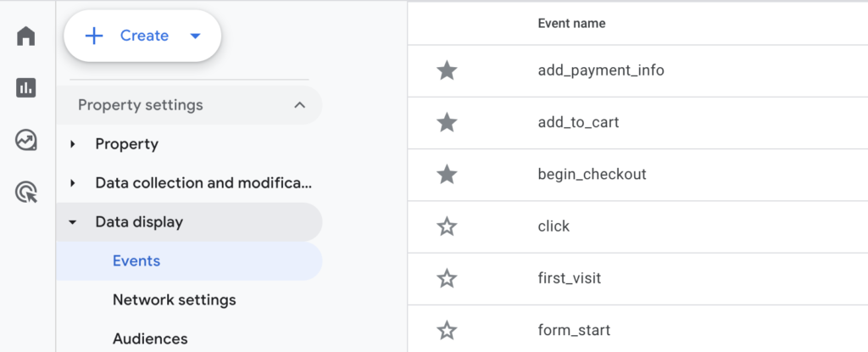
Task: Expand the Property tree item
Action: [73, 144]
